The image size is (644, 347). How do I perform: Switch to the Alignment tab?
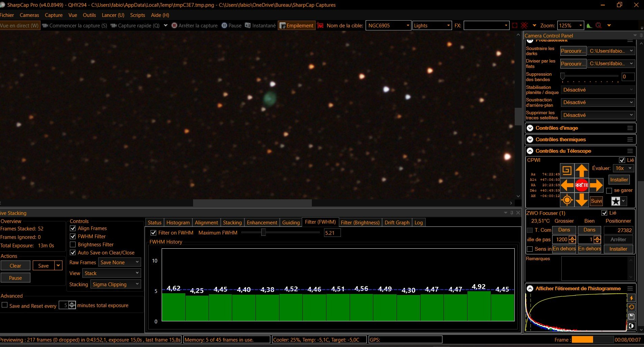206,222
